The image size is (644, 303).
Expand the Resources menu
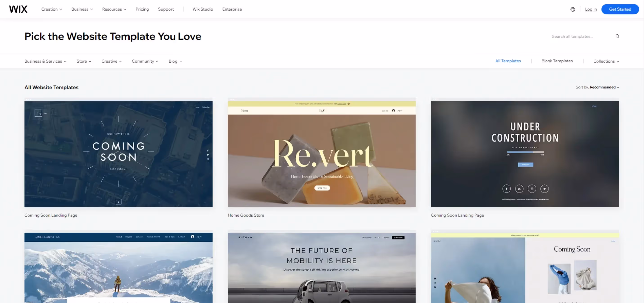114,9
